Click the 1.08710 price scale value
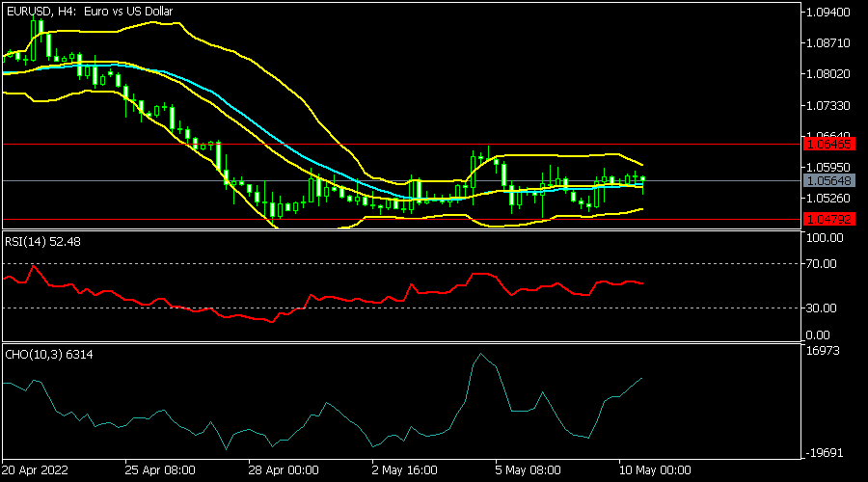Viewport: 868px width, 482px height. (828, 43)
